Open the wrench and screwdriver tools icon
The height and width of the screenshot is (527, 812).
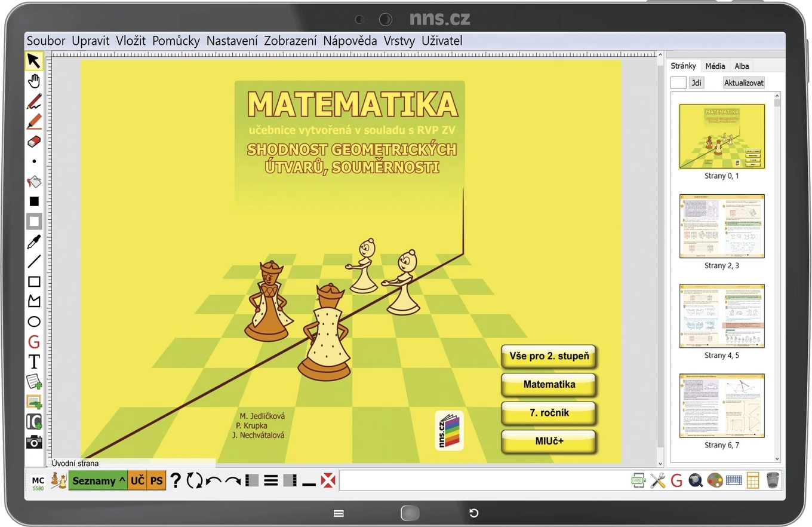[657, 480]
